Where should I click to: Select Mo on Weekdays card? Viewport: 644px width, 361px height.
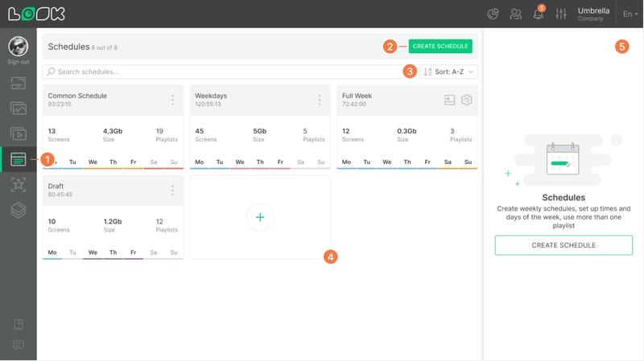[199, 162]
